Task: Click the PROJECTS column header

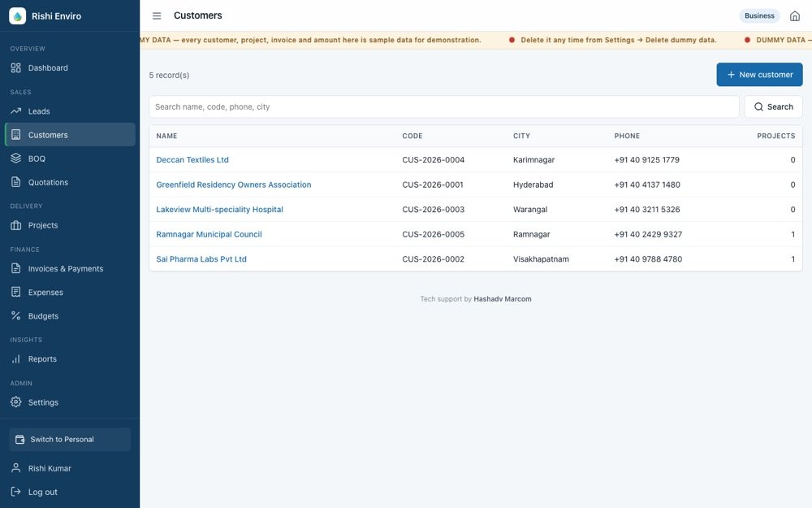Action: (x=775, y=136)
